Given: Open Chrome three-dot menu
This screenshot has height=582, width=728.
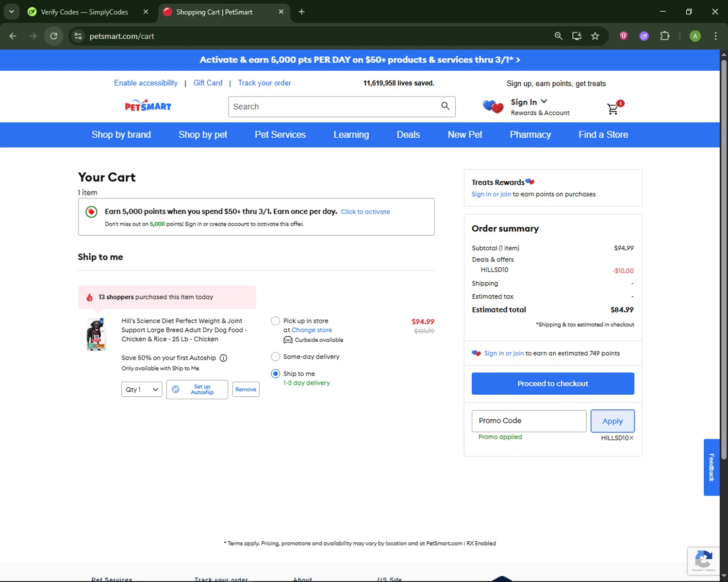Looking at the screenshot, I should (x=715, y=36).
